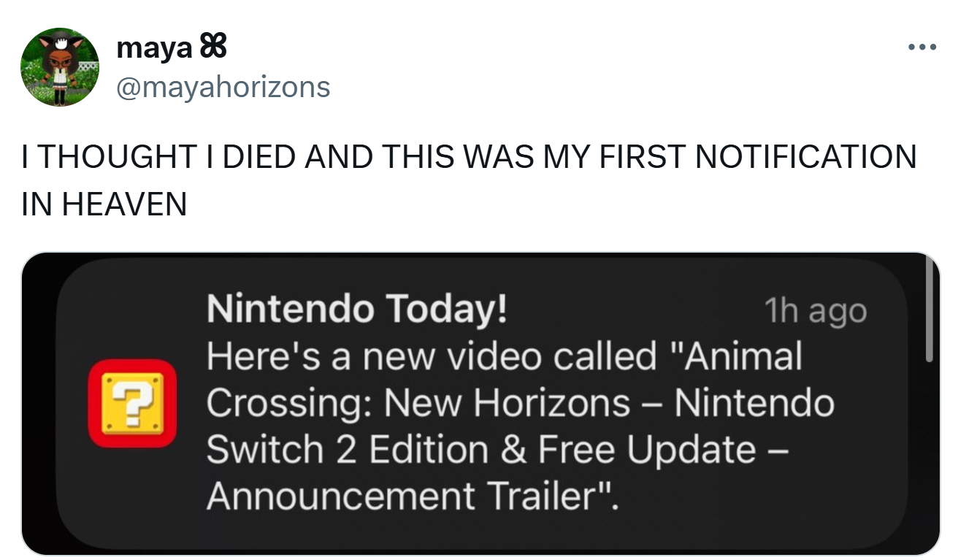
Task: Click "Nintendo" at the end of third line
Action: coord(754,404)
